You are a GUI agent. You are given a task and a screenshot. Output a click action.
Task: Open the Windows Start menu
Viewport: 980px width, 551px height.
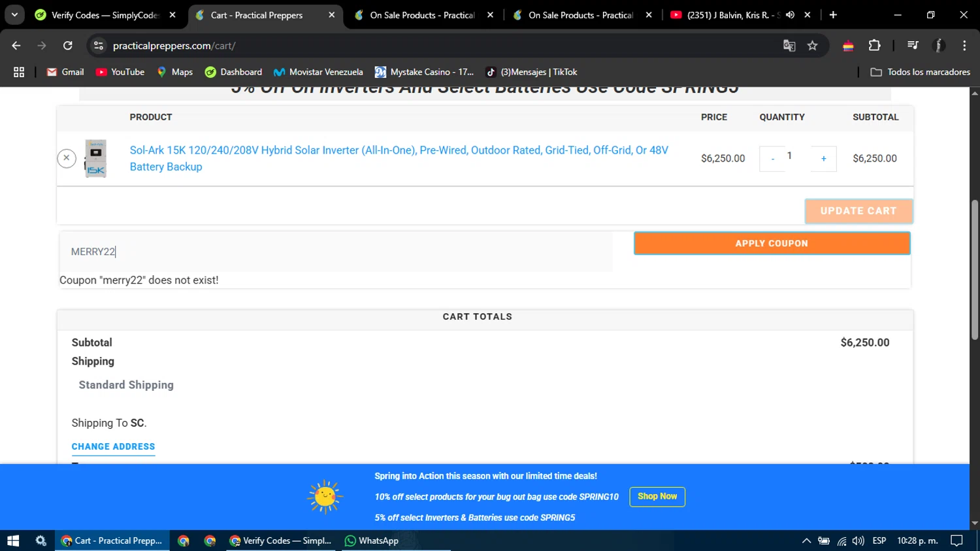[x=13, y=541]
